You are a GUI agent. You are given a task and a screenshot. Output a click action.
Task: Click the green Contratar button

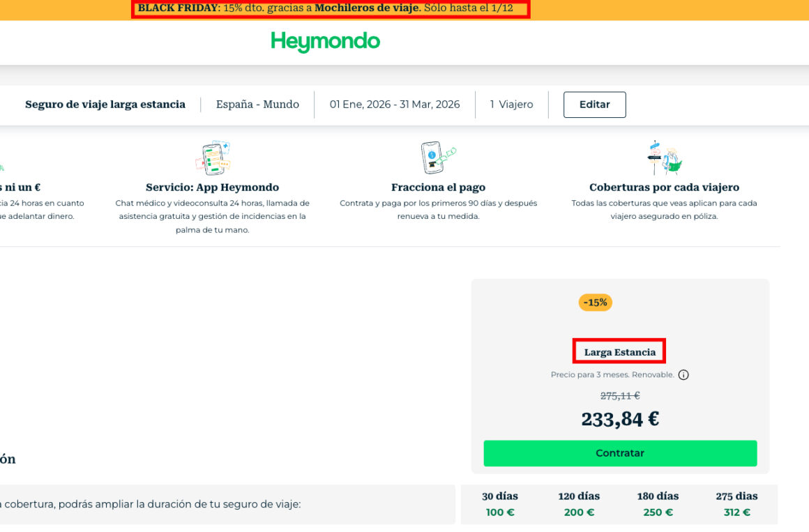[x=619, y=453]
